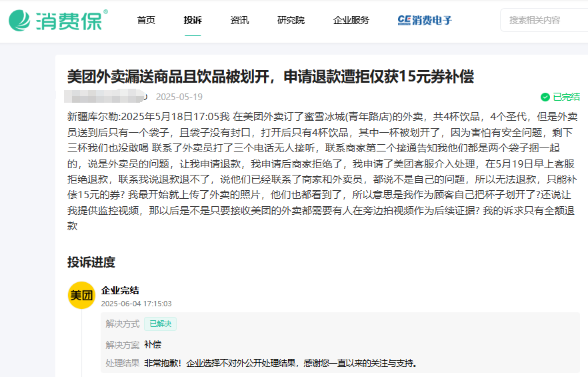Click the 非常抱歉 handling result message
Image resolution: width=588 pixels, height=377 pixels.
281,363
